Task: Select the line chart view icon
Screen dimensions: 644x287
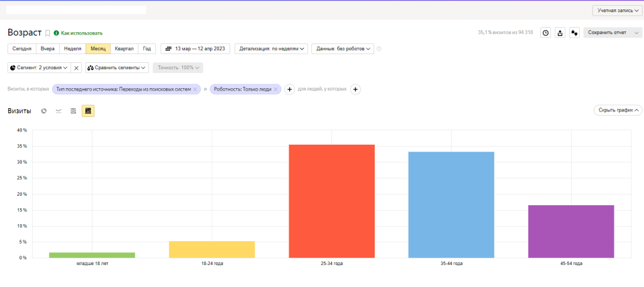Action: (58, 111)
